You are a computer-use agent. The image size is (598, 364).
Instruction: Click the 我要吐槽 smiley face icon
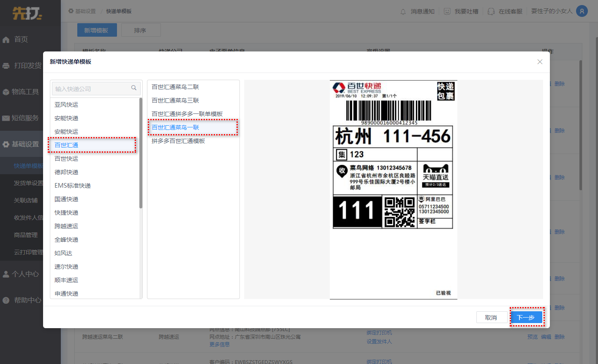(x=447, y=11)
